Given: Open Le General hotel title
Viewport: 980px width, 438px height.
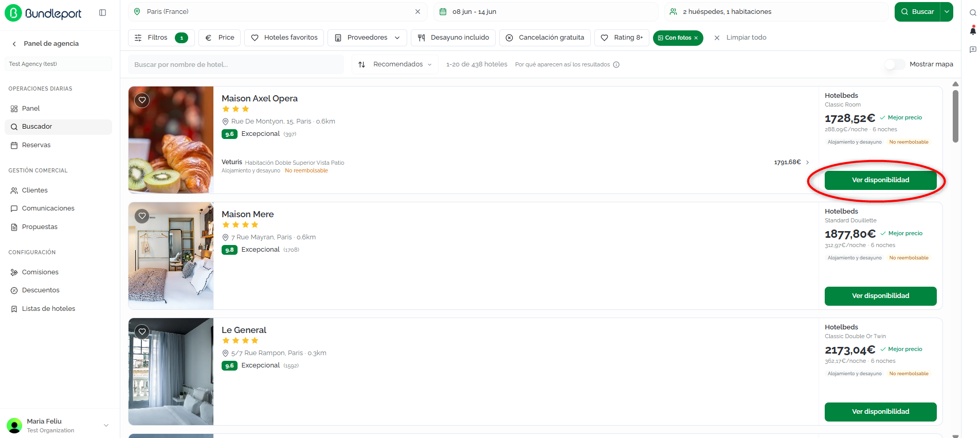Looking at the screenshot, I should (244, 330).
